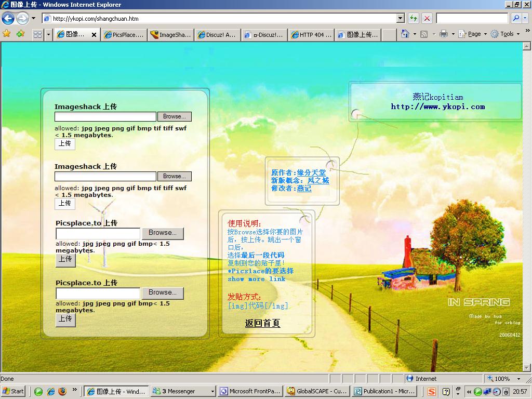
Task: Click Browse for the first Imageshack upload
Action: [x=175, y=116]
